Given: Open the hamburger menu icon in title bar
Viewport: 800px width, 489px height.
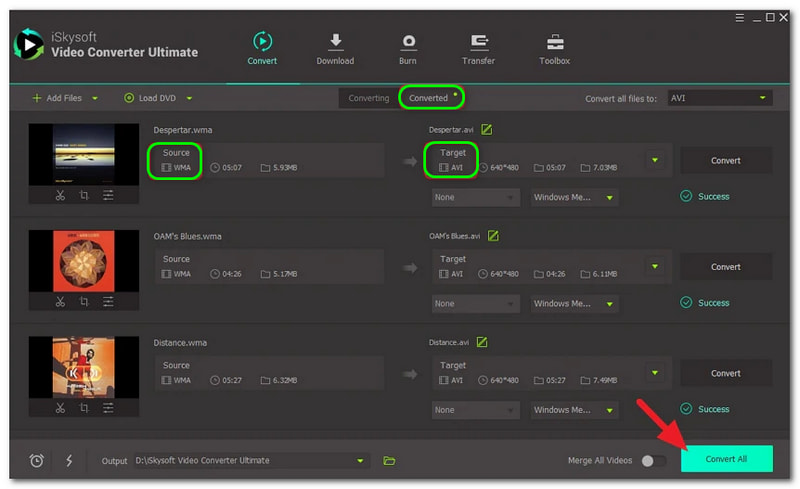Looking at the screenshot, I should click(x=739, y=18).
